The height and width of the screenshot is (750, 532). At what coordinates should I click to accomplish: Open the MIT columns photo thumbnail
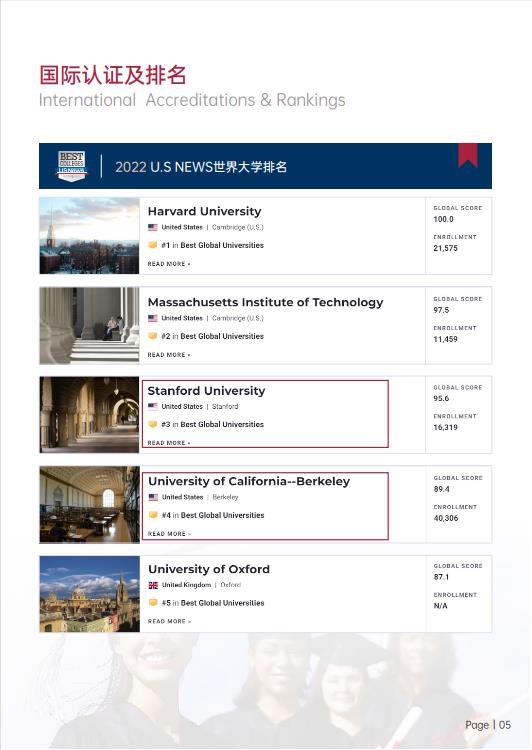pyautogui.click(x=89, y=326)
